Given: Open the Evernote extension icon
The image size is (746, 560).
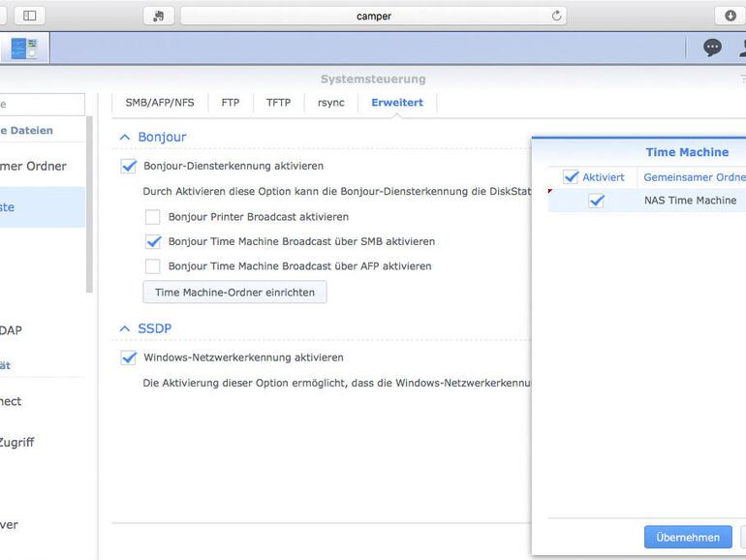Looking at the screenshot, I should click(159, 16).
